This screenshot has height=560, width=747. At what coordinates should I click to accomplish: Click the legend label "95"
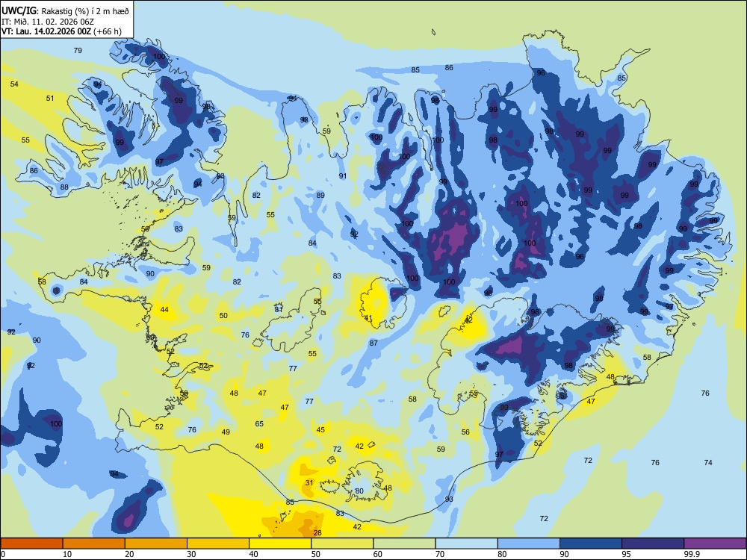(x=626, y=554)
